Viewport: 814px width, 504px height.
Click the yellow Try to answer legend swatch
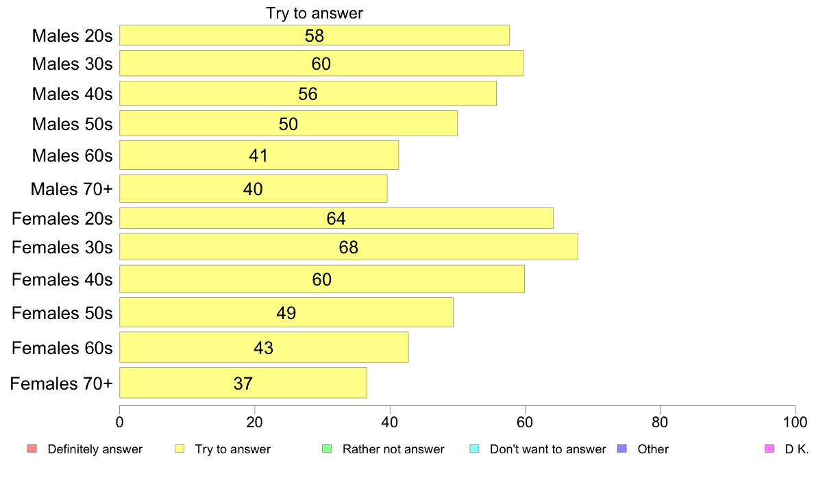180,449
